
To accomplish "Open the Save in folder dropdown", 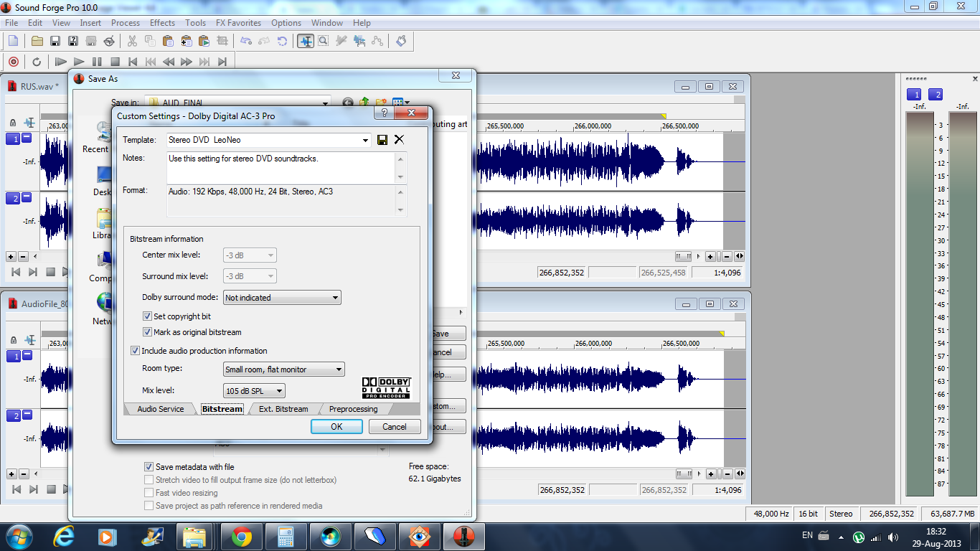I will [325, 103].
